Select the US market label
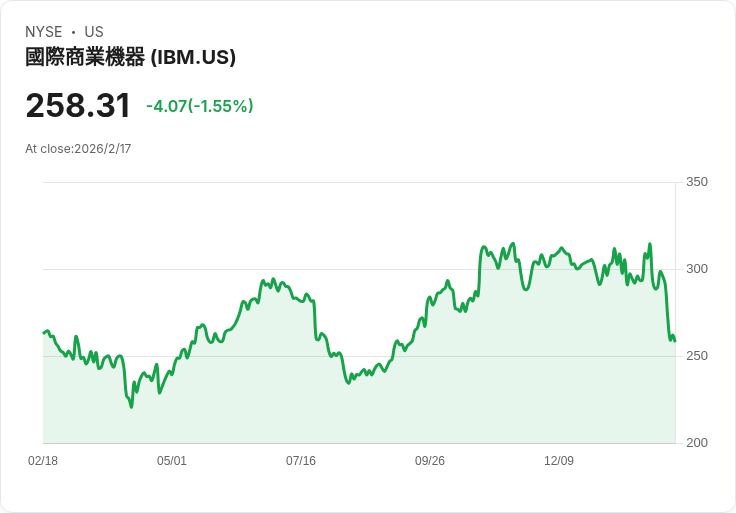The height and width of the screenshot is (513, 736). click(94, 32)
